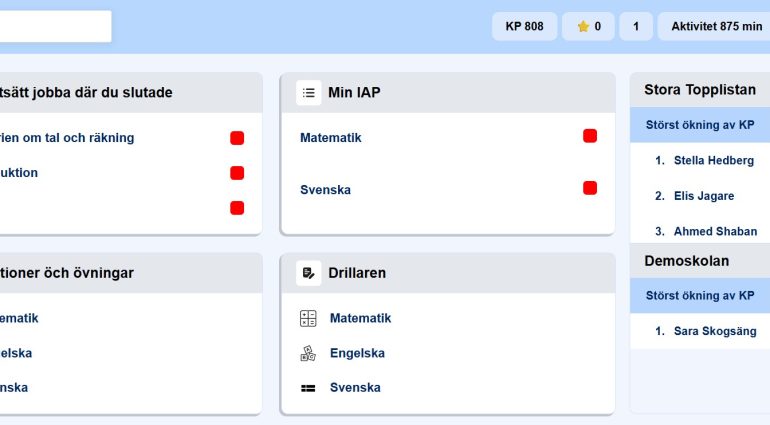Select Störst ökning av KP under Stora Topplistan
This screenshot has width=770, height=425.
pos(700,125)
